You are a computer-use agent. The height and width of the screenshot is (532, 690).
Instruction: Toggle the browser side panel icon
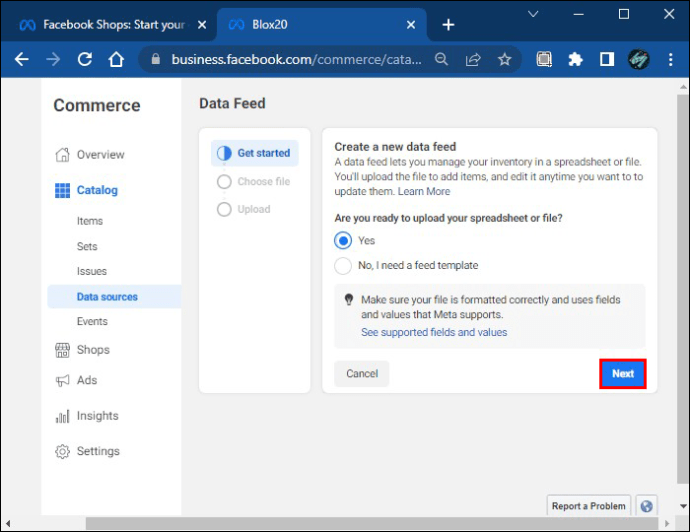607,59
